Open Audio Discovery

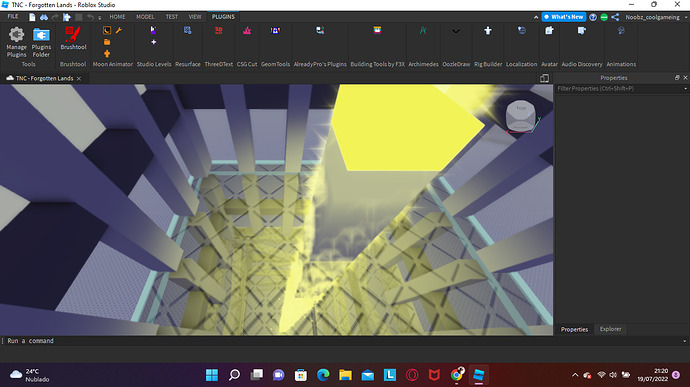582,30
